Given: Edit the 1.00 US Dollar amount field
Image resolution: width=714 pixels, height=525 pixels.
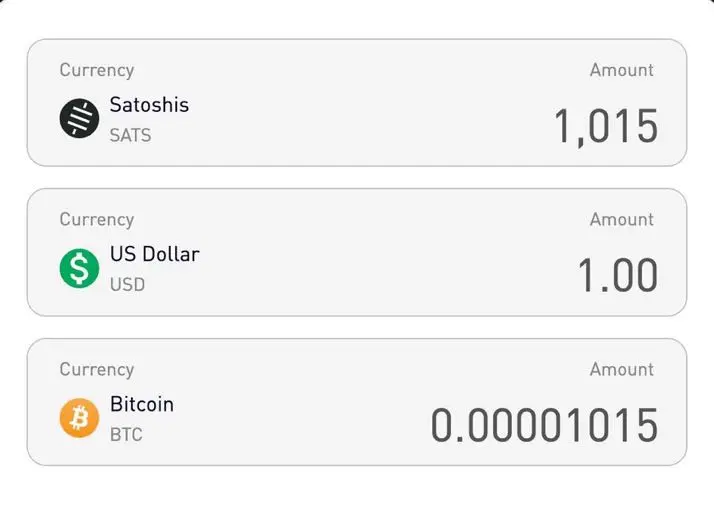Looking at the screenshot, I should [x=618, y=275].
